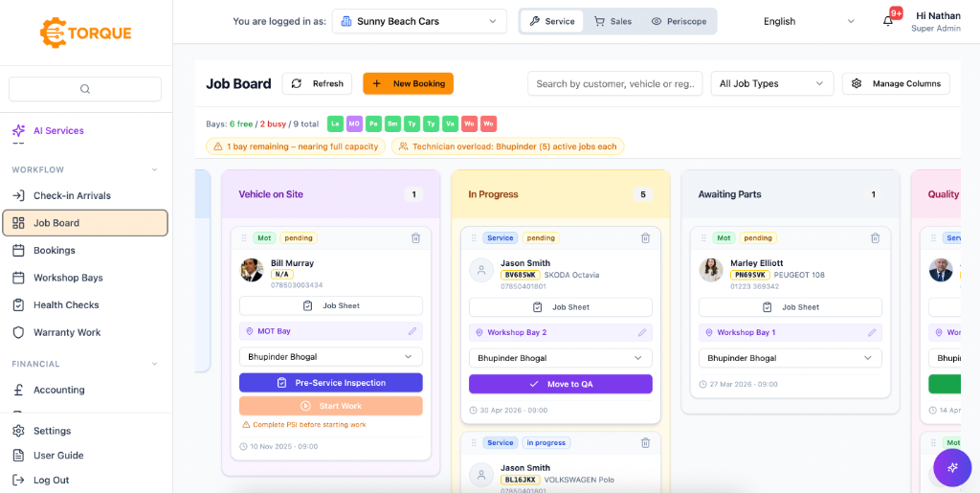Open the All Job Types filter dropdown
The image size is (980, 493).
point(772,83)
